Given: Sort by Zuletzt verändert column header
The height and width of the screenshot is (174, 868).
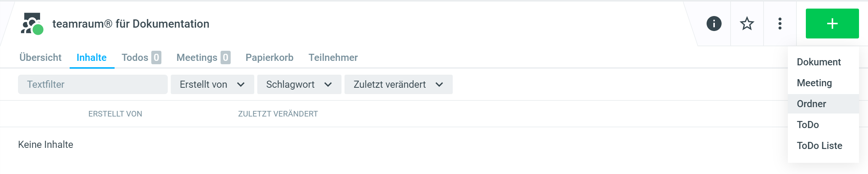Looking at the screenshot, I should tap(278, 114).
